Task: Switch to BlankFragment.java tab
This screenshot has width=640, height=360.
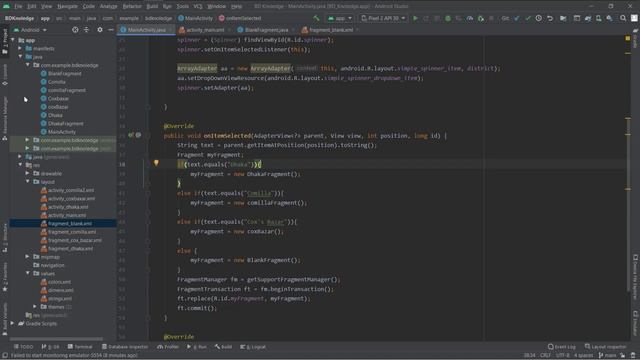Action: pyautogui.click(x=265, y=30)
